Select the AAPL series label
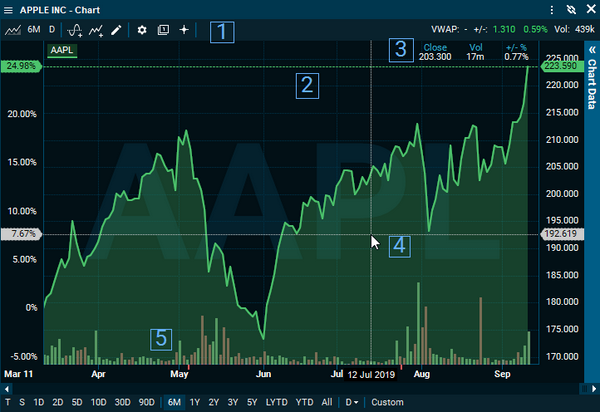The width and height of the screenshot is (601, 413). 62,51
